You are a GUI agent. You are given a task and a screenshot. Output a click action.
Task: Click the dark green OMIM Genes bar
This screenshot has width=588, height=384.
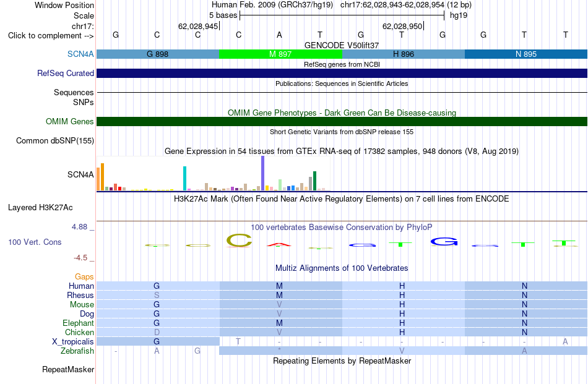(342, 121)
